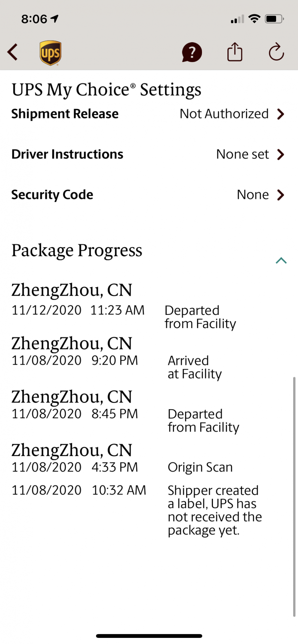The width and height of the screenshot is (298, 644).
Task: Tap the home indicator bar
Action: (x=149, y=636)
